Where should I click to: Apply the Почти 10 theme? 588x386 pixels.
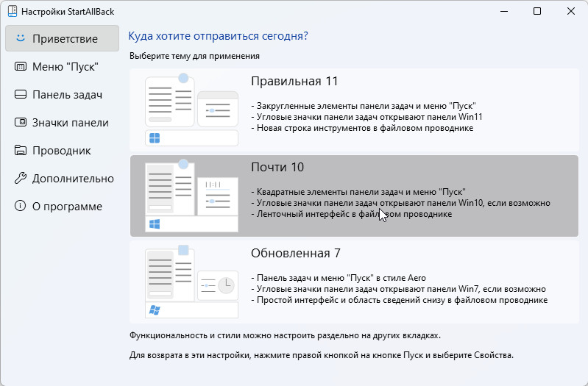354,196
